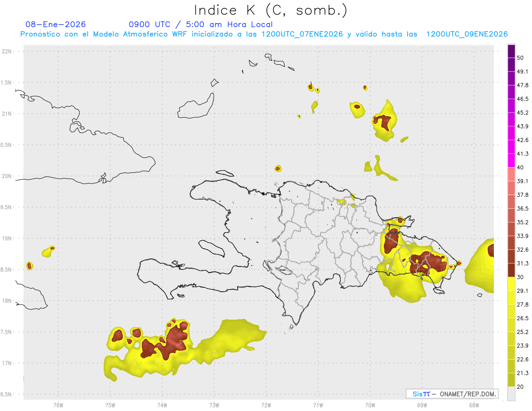Click the colorbar value 40
532x411 pixels.
tap(521, 168)
